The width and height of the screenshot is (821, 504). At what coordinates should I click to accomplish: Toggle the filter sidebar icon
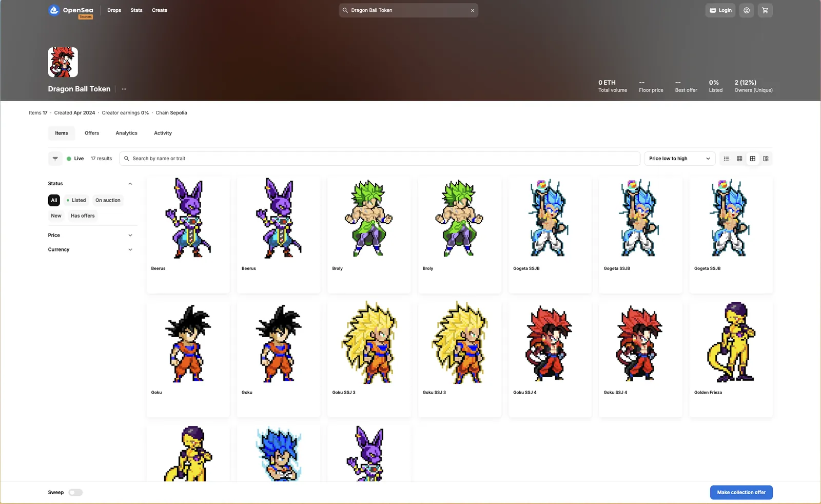pyautogui.click(x=55, y=159)
